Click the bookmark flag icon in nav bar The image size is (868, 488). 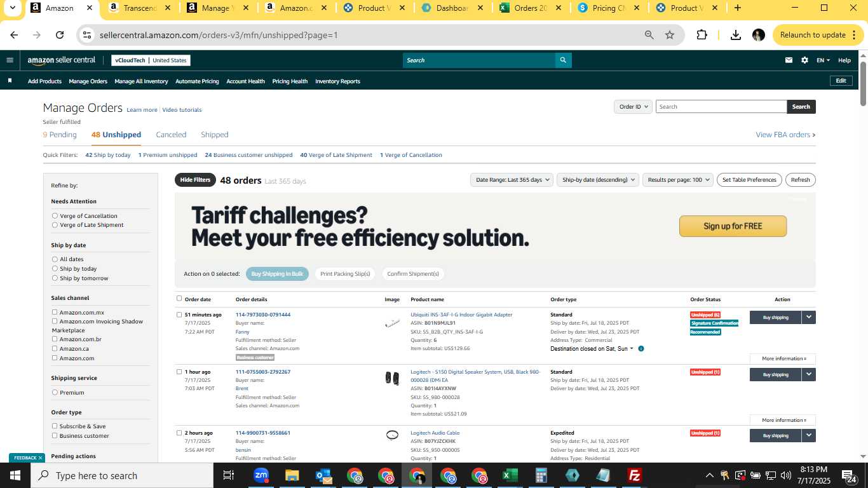[10, 81]
